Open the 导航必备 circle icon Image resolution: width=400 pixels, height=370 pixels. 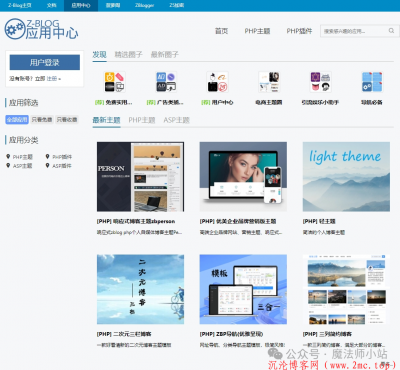(372, 82)
